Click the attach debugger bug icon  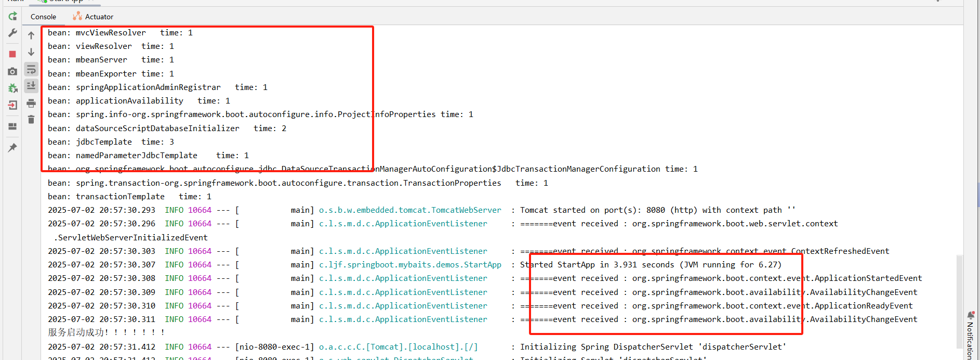tap(12, 88)
